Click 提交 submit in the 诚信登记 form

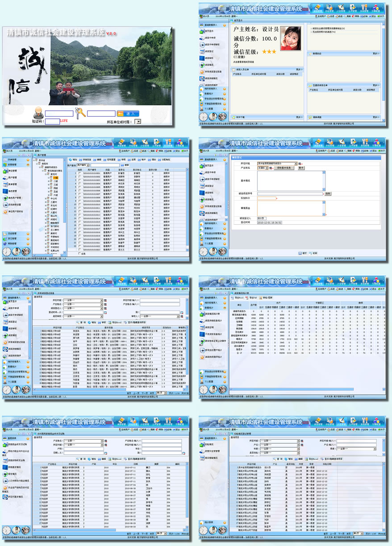tap(303, 253)
